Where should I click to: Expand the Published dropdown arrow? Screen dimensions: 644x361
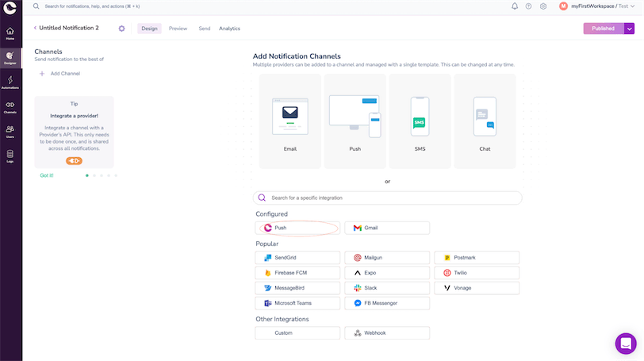(629, 29)
